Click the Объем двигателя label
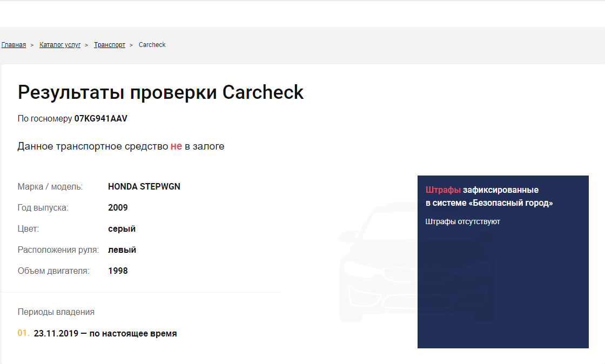This screenshot has height=364, width=605. pos(53,271)
